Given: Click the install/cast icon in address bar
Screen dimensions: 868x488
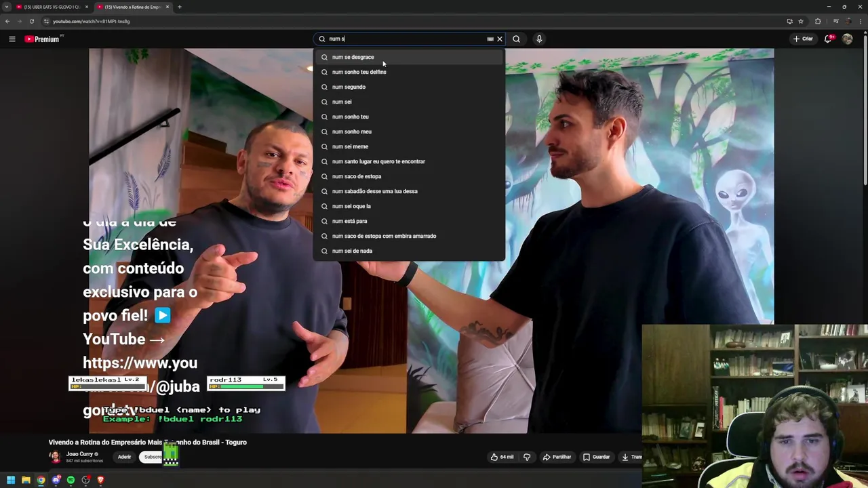Looking at the screenshot, I should pyautogui.click(x=789, y=21).
